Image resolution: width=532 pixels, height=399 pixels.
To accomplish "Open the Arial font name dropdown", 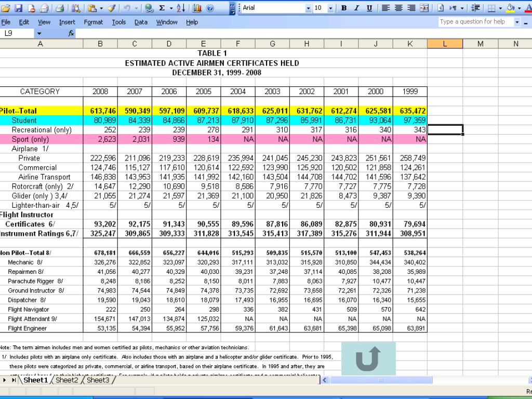I will (x=309, y=8).
